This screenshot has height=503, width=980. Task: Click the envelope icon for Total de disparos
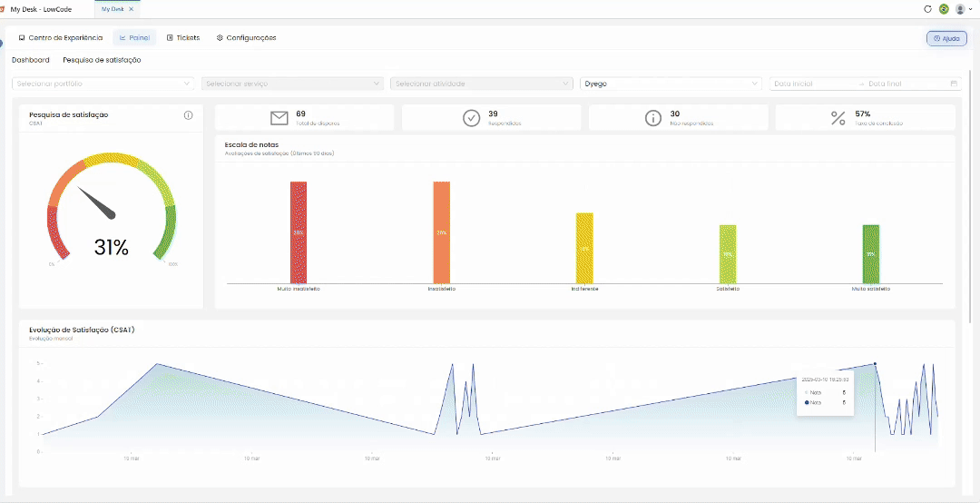[279, 118]
